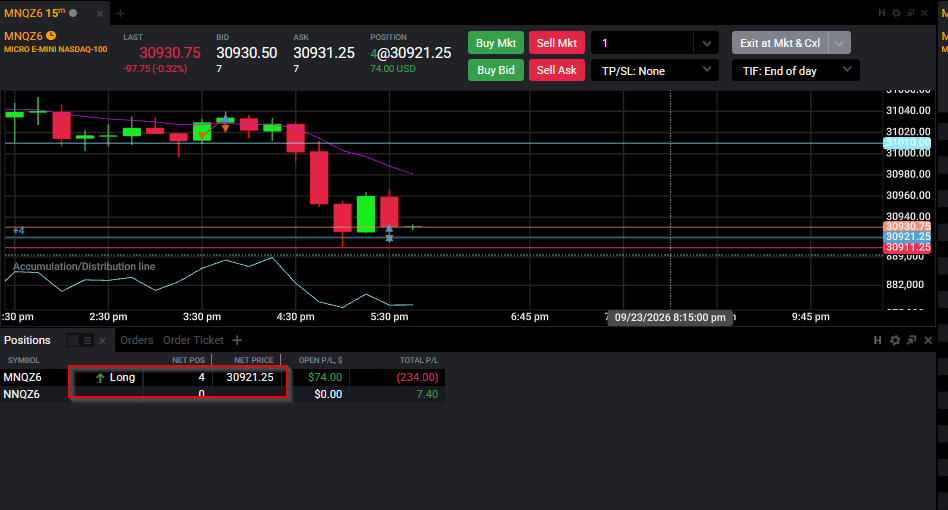Click the Accumulation/Distribution line indicator label

tap(84, 266)
